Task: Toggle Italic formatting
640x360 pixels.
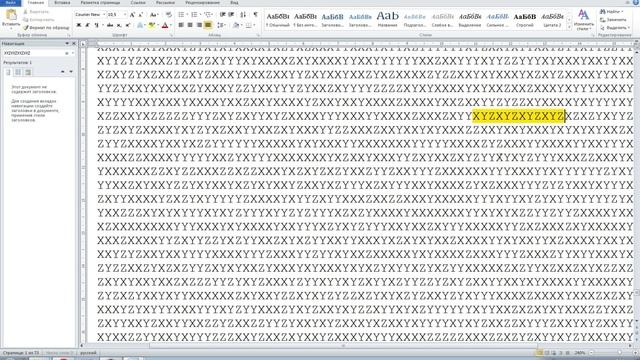Action: pyautogui.click(x=87, y=25)
